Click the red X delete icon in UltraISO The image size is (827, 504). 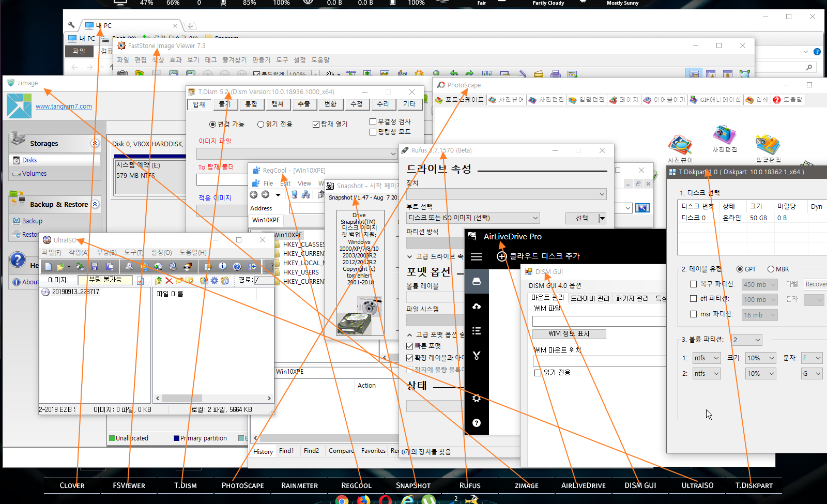point(169,280)
